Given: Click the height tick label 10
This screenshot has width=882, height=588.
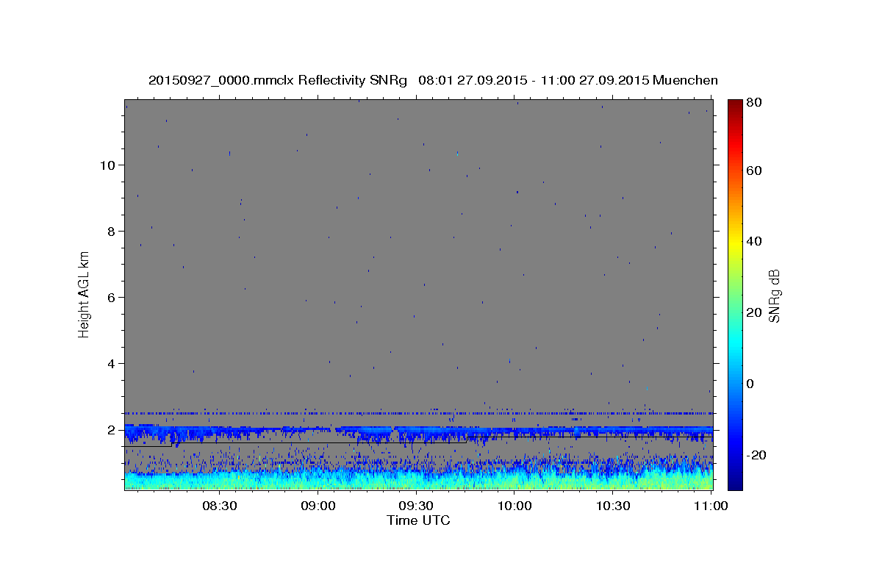Looking at the screenshot, I should point(109,165).
